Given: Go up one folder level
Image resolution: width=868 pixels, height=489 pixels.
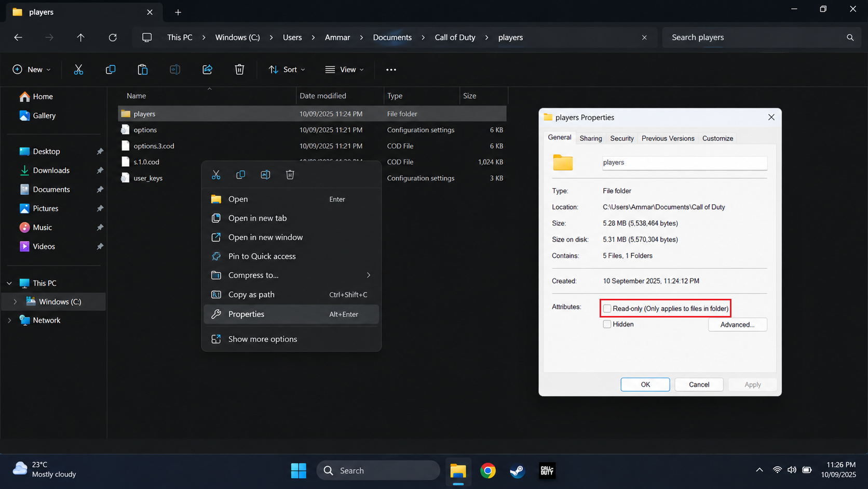Looking at the screenshot, I should coord(80,37).
